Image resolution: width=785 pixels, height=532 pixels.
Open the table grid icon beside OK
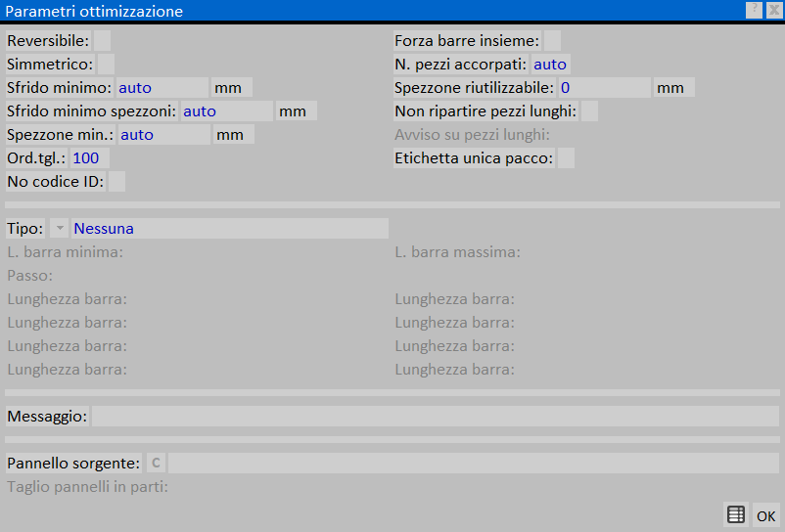coord(736,514)
